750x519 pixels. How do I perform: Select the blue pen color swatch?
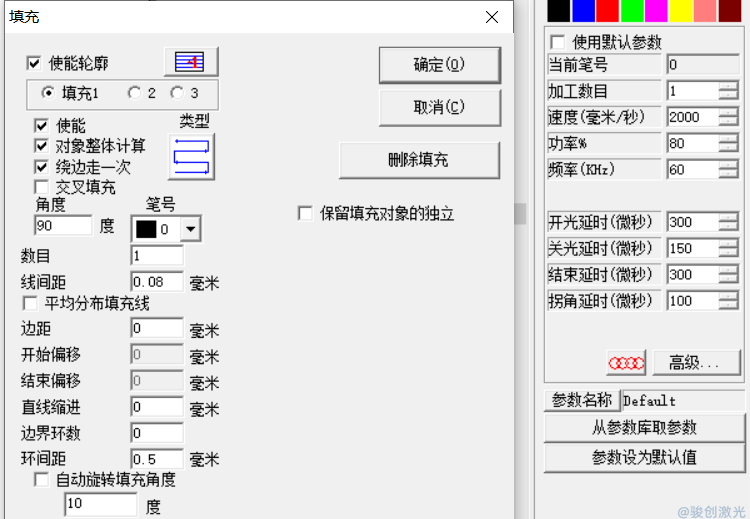click(x=584, y=11)
